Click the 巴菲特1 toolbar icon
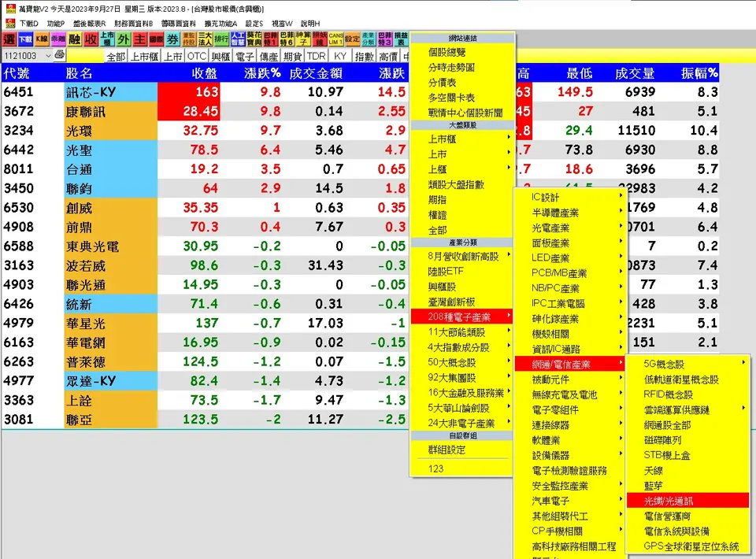The width and height of the screenshot is (756, 559). click(271, 39)
